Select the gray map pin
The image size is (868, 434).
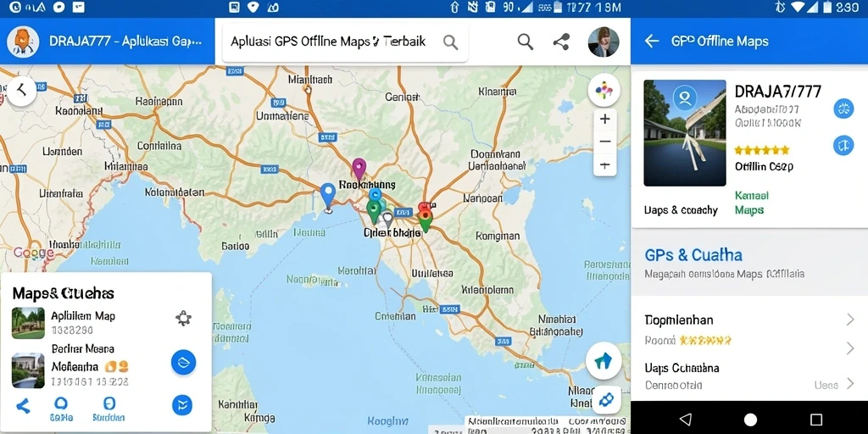(x=387, y=220)
